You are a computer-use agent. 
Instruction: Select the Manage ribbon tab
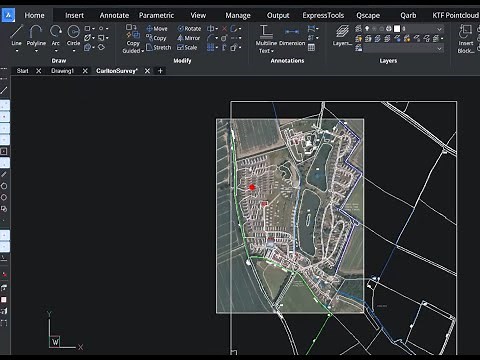(238, 15)
